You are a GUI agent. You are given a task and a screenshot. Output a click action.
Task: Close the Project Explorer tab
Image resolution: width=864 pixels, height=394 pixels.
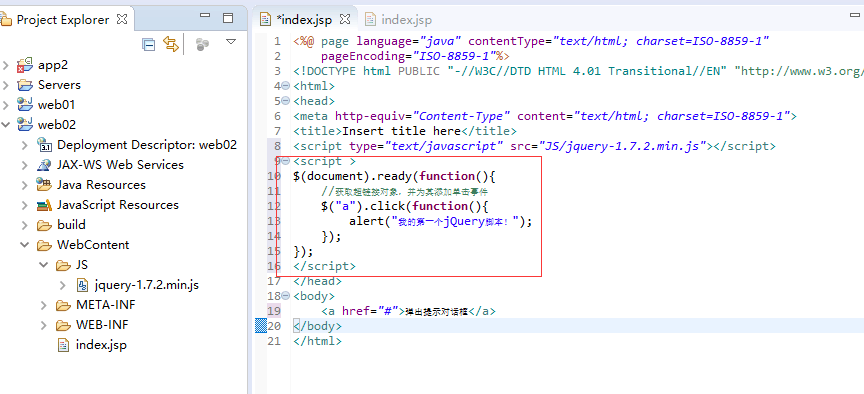click(122, 19)
